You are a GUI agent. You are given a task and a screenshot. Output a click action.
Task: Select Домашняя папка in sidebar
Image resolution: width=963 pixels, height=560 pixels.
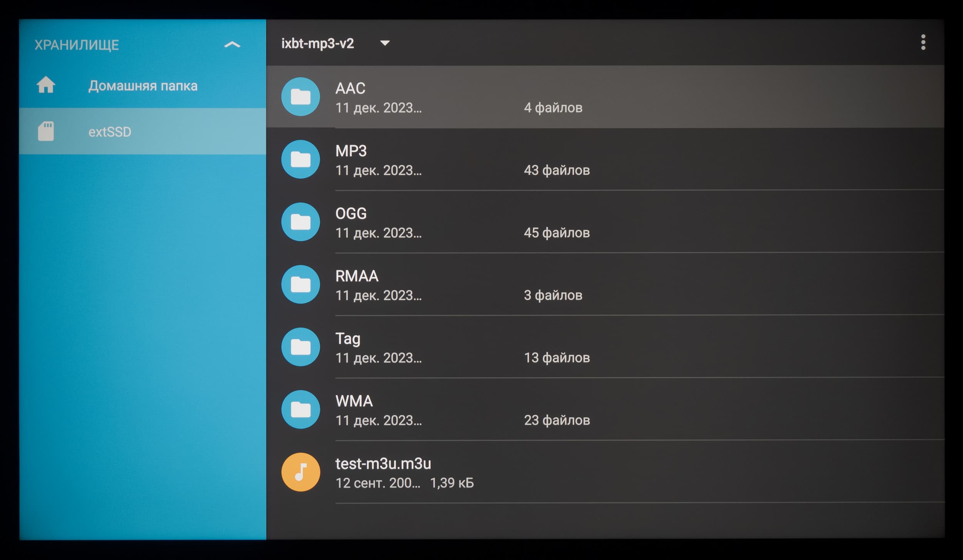(x=143, y=86)
